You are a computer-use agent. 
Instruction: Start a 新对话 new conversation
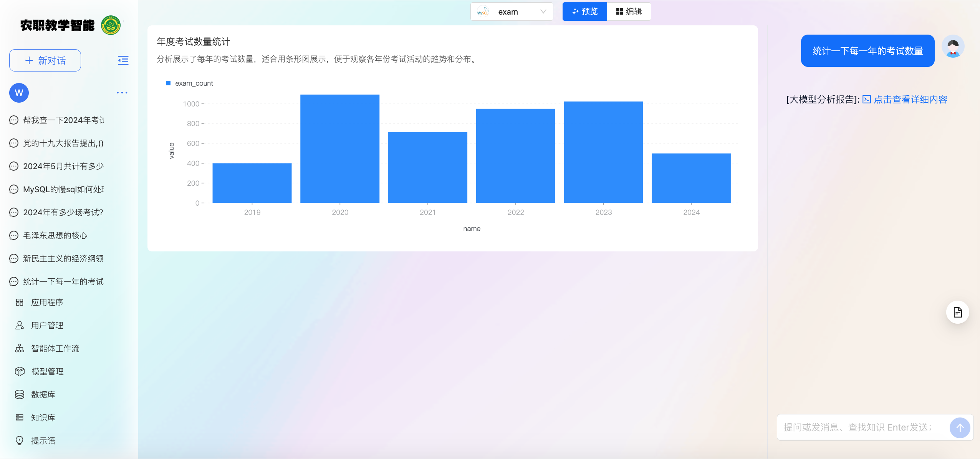click(45, 60)
